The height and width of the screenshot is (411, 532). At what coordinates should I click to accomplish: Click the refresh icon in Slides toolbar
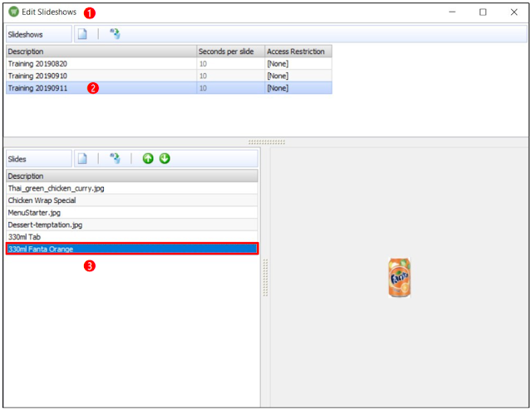tap(115, 158)
